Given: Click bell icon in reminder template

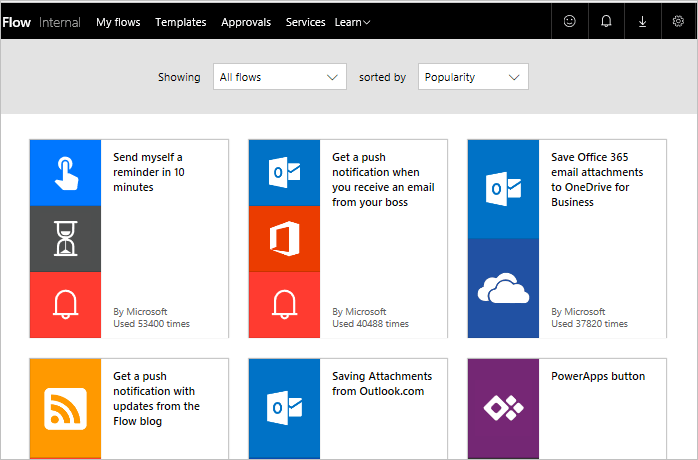Looking at the screenshot, I should click(65, 305).
